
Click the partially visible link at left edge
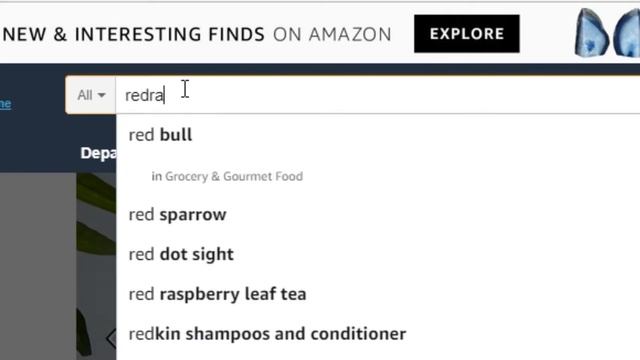point(5,103)
